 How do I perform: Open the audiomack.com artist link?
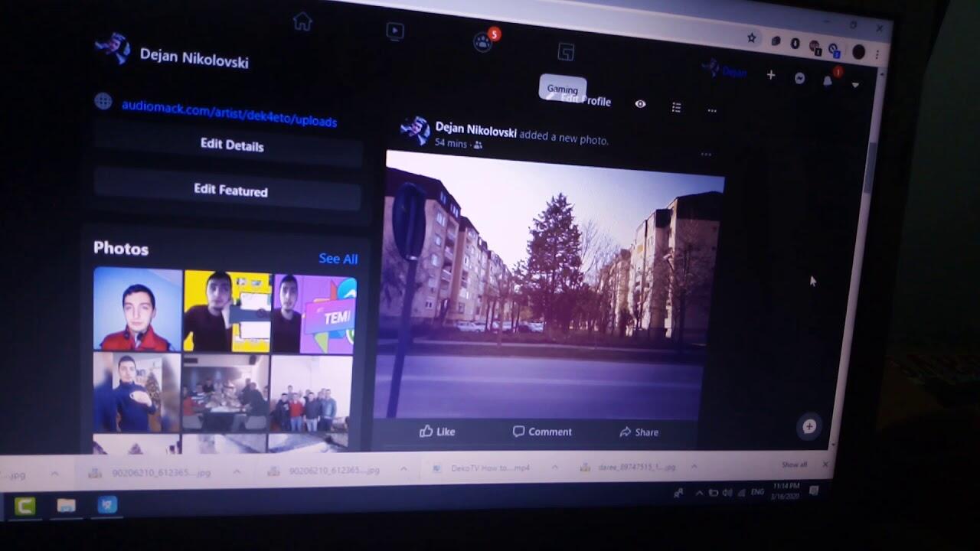click(229, 114)
